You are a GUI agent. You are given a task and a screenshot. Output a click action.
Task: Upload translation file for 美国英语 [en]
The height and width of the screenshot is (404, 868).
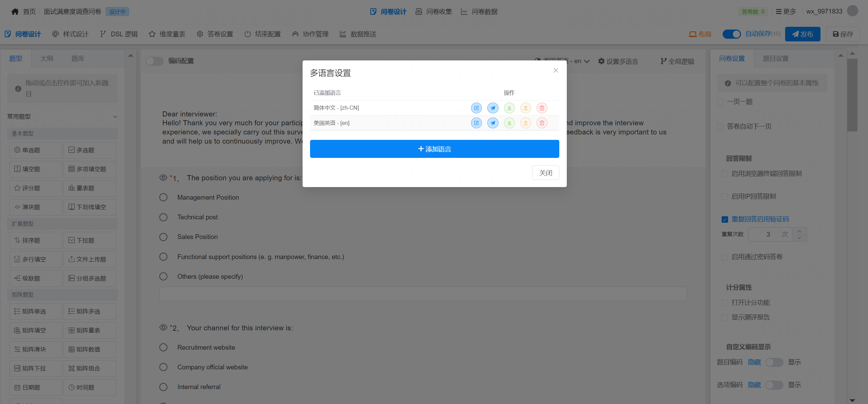pos(525,123)
